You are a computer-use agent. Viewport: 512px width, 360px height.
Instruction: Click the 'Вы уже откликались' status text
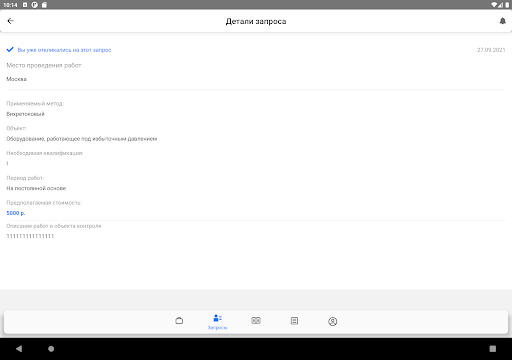(64, 50)
